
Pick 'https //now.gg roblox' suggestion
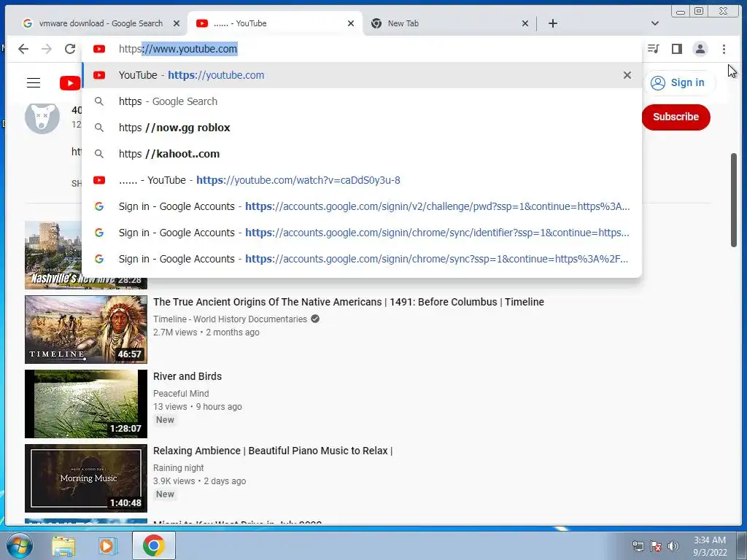(362, 128)
